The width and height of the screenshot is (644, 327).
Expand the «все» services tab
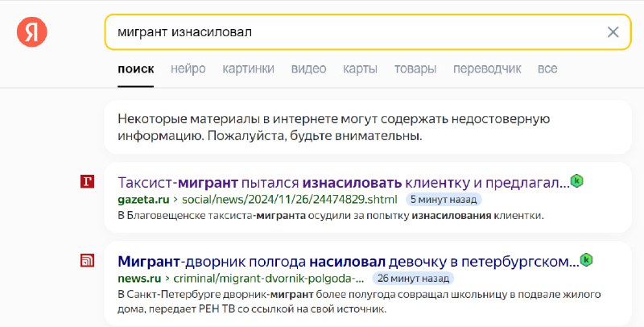547,68
